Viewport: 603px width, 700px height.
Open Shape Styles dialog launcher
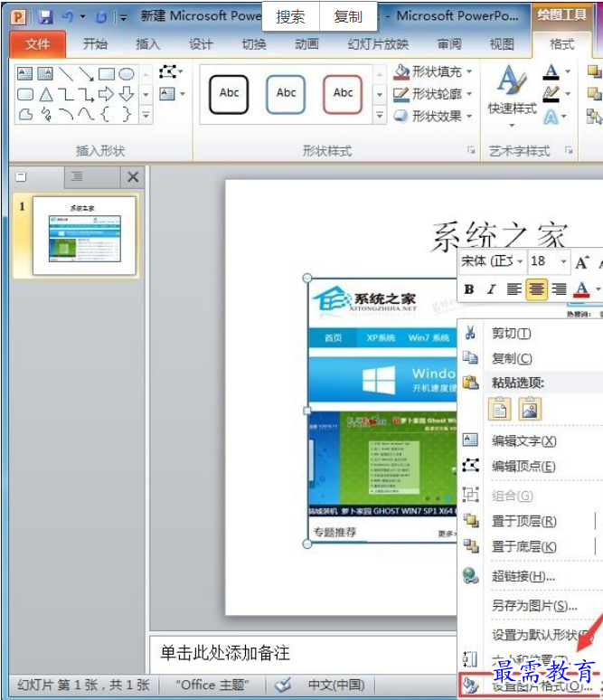[x=471, y=150]
